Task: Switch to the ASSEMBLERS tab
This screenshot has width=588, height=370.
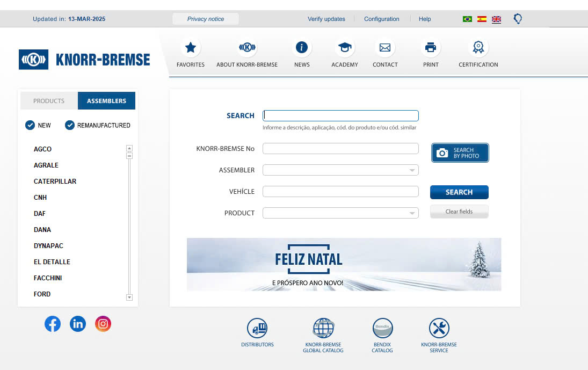Action: pyautogui.click(x=106, y=101)
